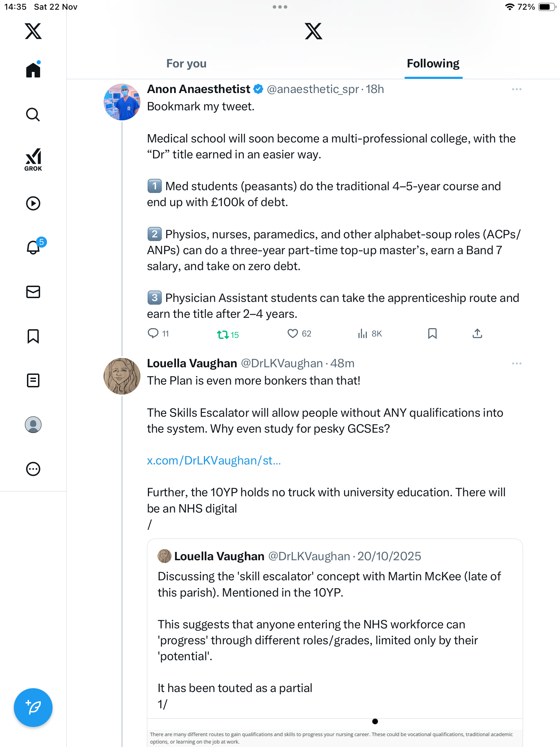Undo repost on Anon Anaesthetist's tweet

pyautogui.click(x=223, y=334)
